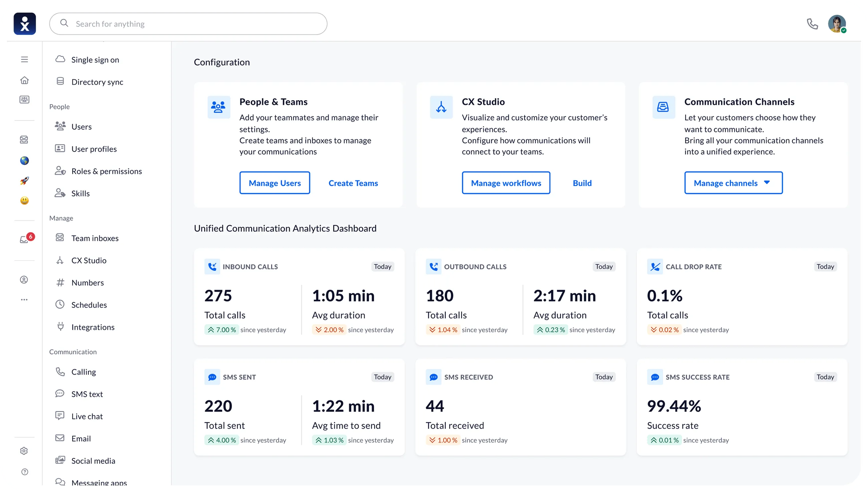Click the 44 total received value
This screenshot has width=868, height=492.
435,406
